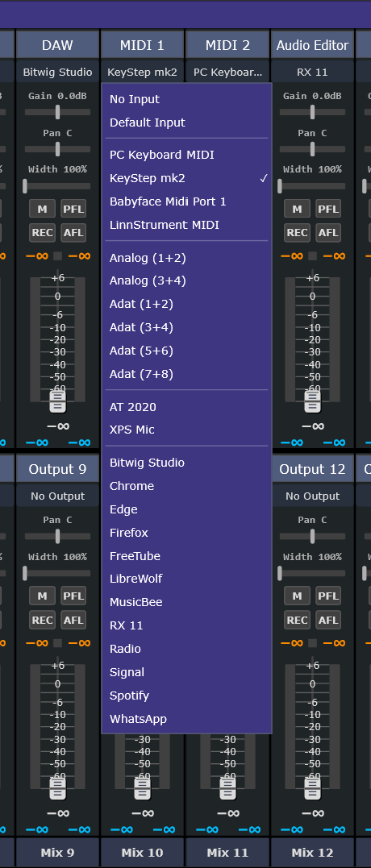
Task: Choose MusicBee as input source
Action: point(186,602)
